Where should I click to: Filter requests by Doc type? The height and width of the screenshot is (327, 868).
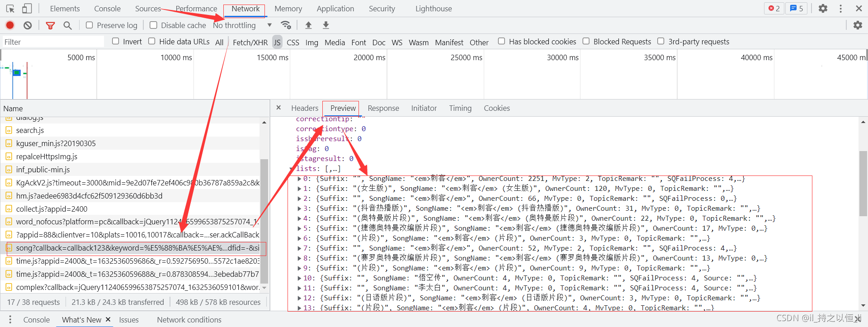[379, 42]
